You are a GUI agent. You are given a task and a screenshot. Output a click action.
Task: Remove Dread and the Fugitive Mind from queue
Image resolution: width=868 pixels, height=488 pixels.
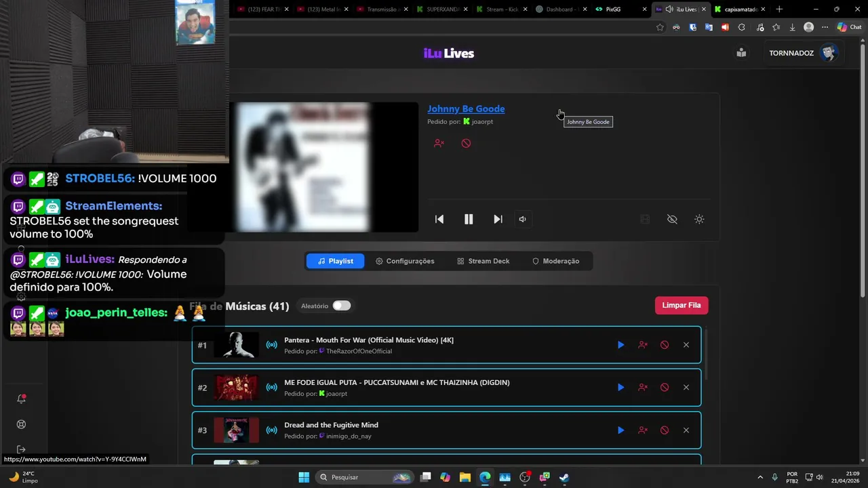coord(686,430)
